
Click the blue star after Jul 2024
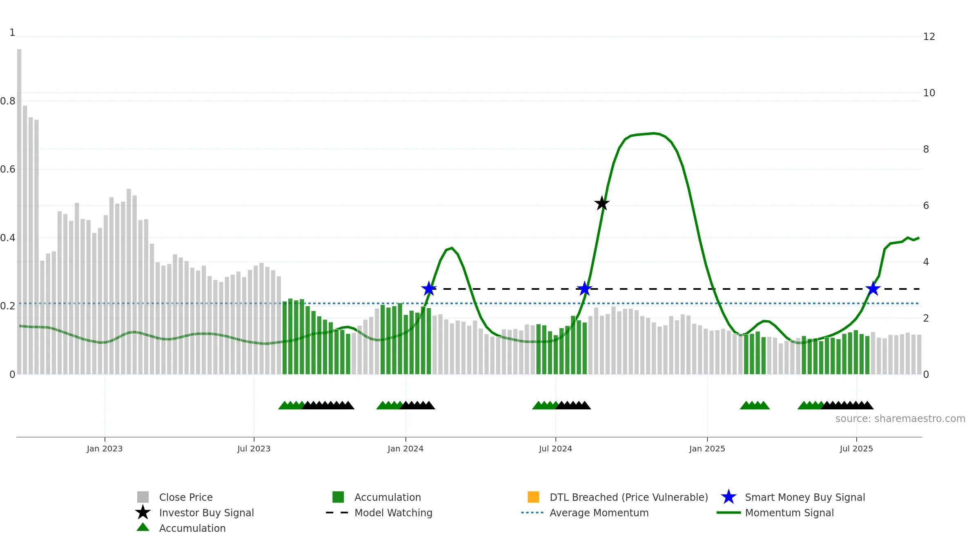coord(585,289)
